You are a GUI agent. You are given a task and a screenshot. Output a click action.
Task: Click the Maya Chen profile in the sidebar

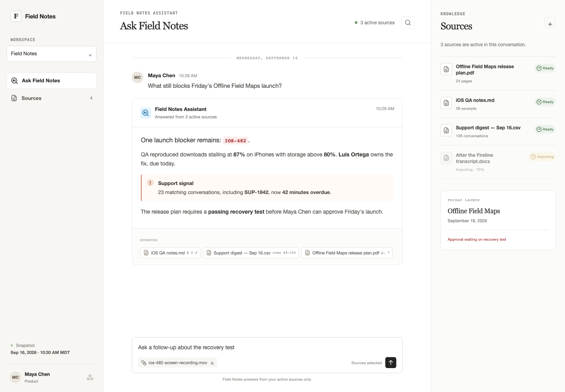coord(51,377)
